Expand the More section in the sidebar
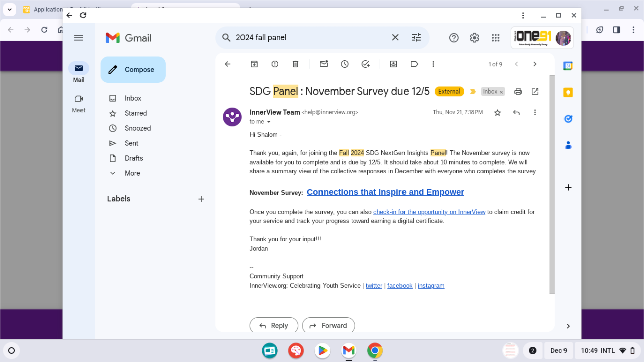 (132, 173)
